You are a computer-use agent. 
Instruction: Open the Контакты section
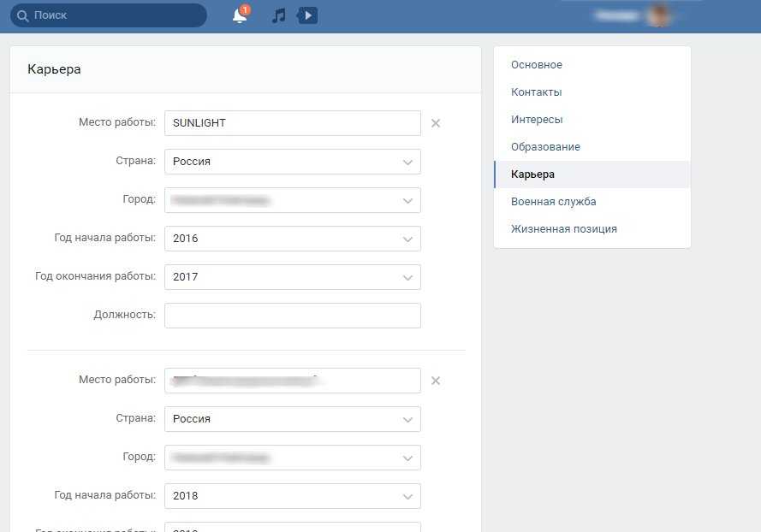pyautogui.click(x=537, y=92)
